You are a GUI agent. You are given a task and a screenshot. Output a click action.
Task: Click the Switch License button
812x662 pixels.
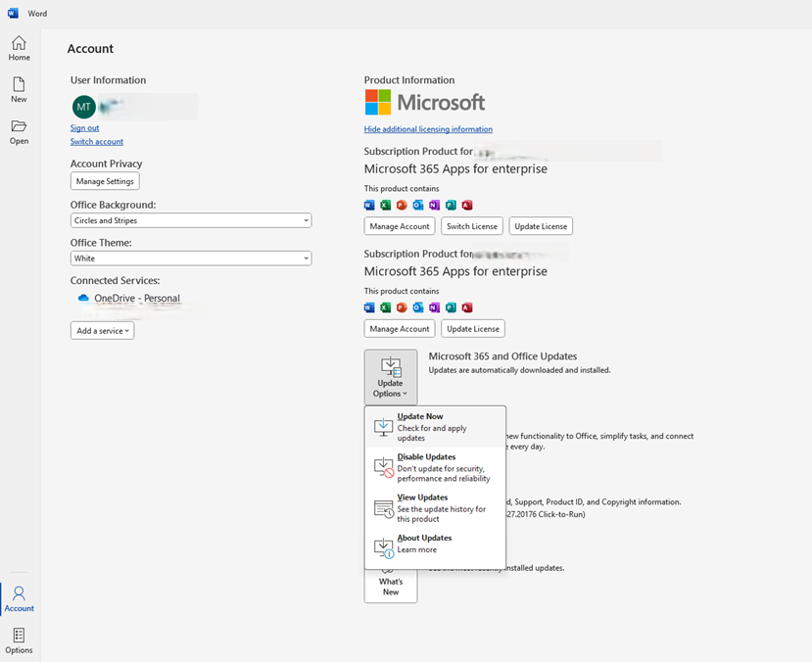point(472,226)
